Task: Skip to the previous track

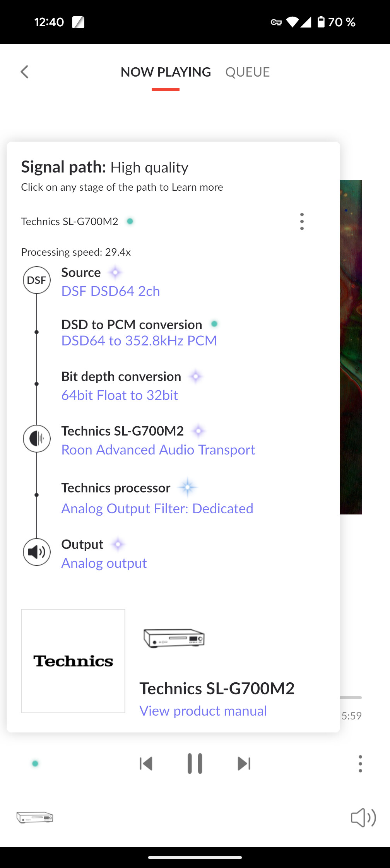Action: [146, 764]
